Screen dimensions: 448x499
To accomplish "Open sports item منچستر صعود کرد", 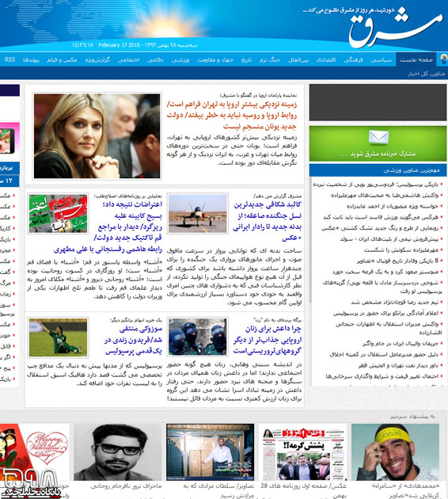I will (385, 272).
